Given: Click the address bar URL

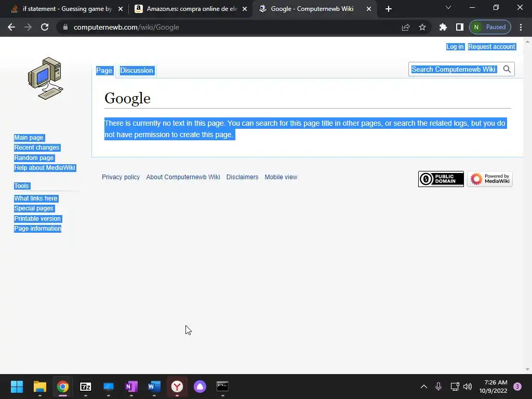Looking at the screenshot, I should point(126,27).
